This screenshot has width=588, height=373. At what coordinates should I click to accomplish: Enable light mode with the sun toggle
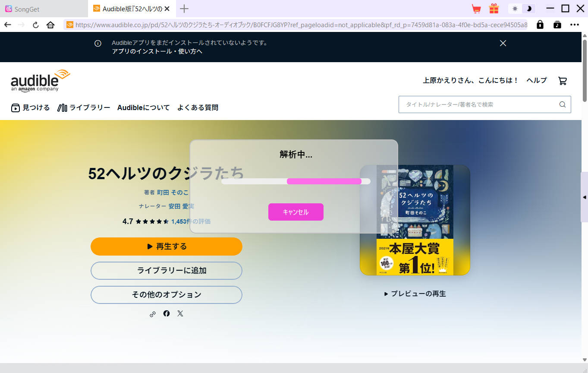(x=515, y=8)
